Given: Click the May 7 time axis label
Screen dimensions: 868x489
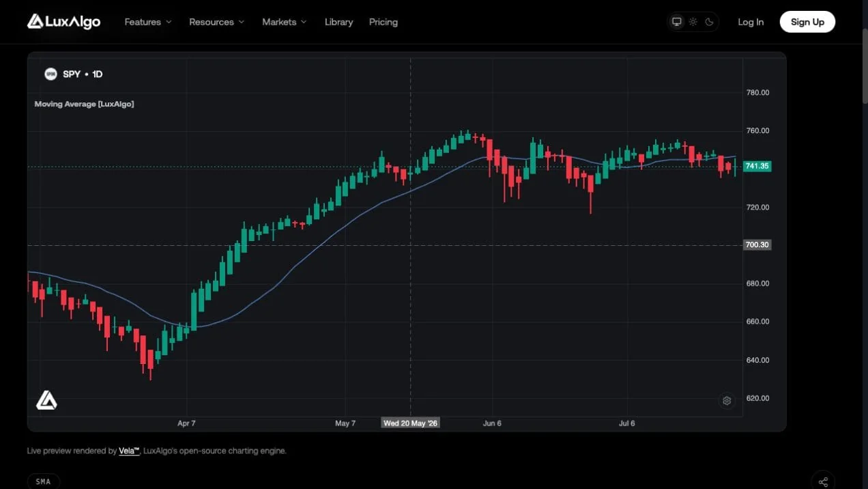Looking at the screenshot, I should click(x=345, y=423).
